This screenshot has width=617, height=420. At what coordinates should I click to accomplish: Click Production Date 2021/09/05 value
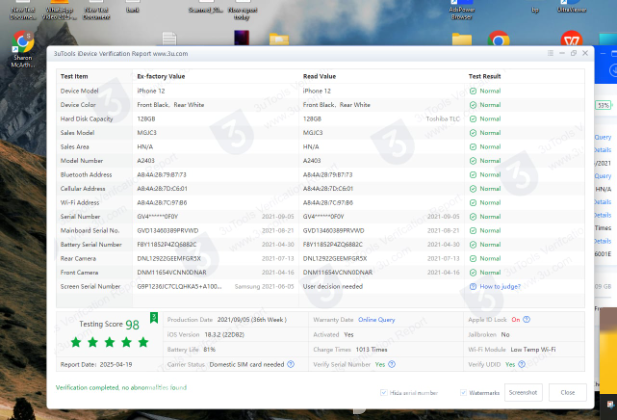(x=252, y=320)
